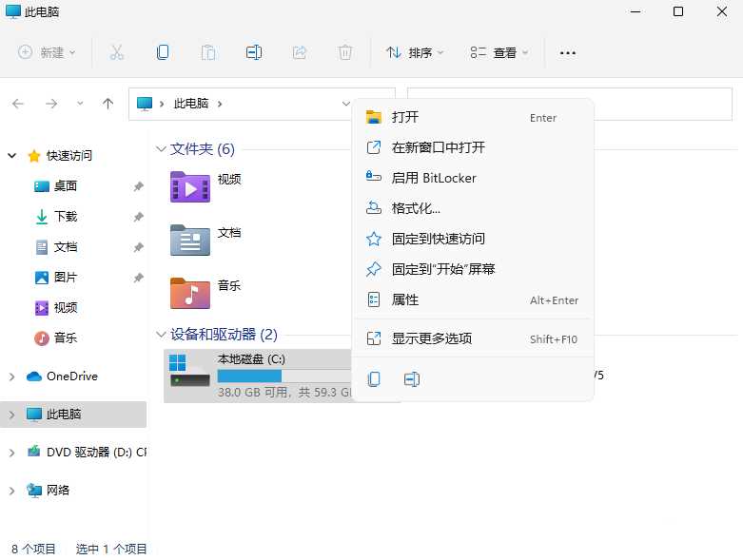Click the 8 个项目 status bar text
The height and width of the screenshot is (560, 743).
[x=33, y=550]
